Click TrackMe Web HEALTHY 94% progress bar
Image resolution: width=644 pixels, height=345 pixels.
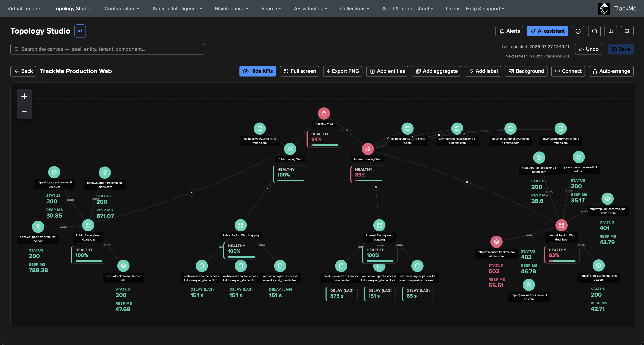(x=324, y=145)
